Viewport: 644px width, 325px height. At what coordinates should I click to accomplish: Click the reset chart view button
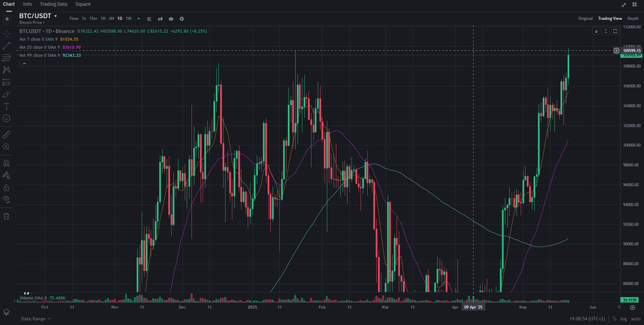tap(615, 31)
